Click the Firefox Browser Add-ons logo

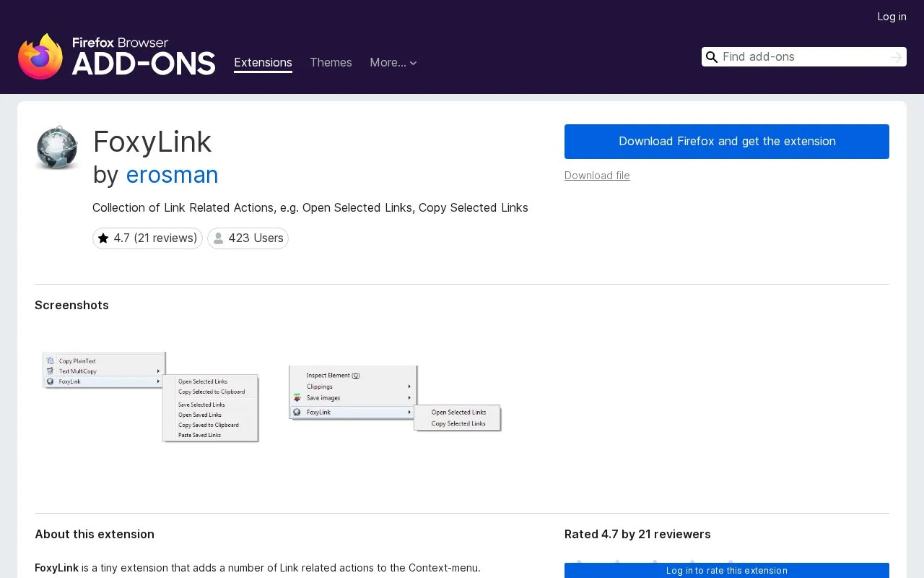116,56
